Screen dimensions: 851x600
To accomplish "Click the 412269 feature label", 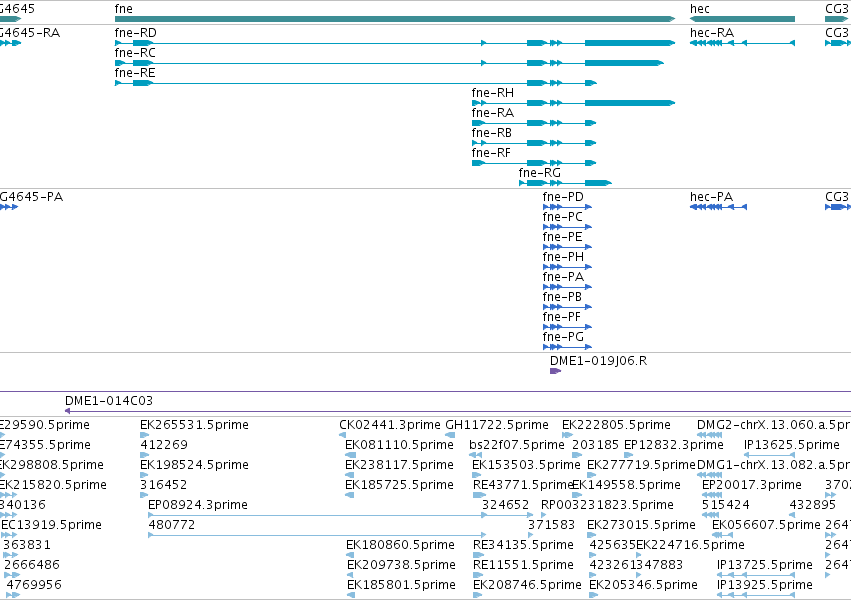I will [164, 445].
